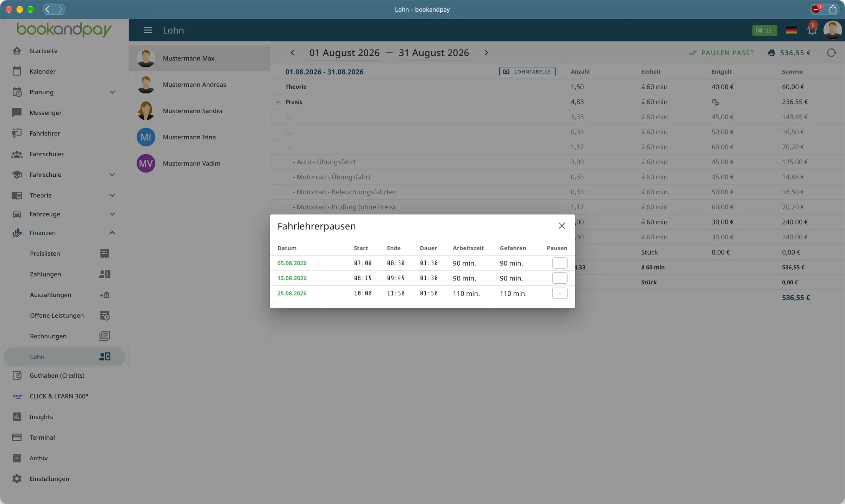The width and height of the screenshot is (845, 504).
Task: Open Messenger in the sidebar
Action: [x=64, y=113]
